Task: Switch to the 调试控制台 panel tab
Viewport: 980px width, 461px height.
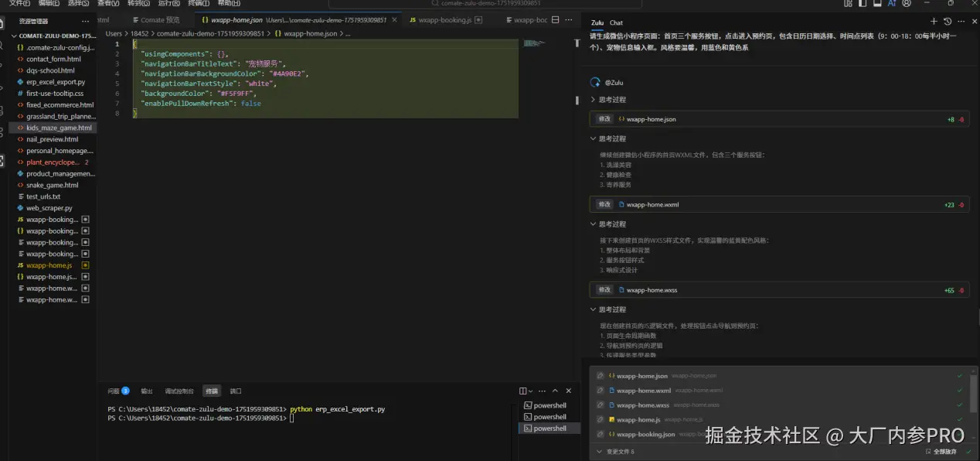Action: (x=179, y=391)
